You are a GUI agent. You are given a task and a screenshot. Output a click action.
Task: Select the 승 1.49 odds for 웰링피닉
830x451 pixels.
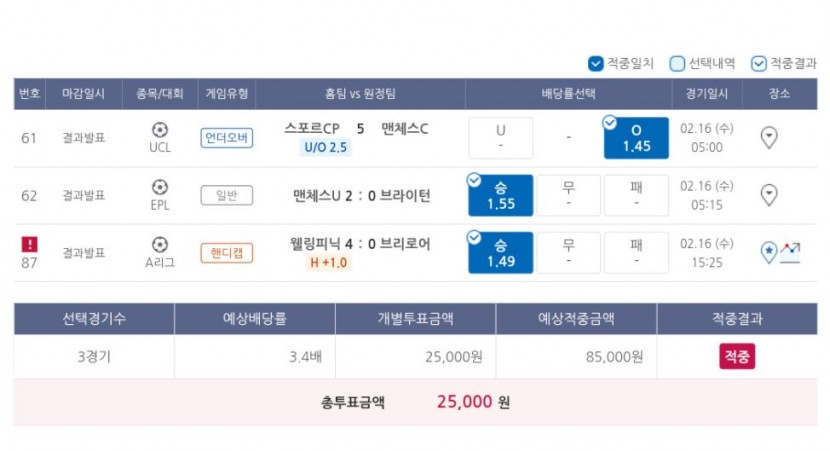(501, 253)
